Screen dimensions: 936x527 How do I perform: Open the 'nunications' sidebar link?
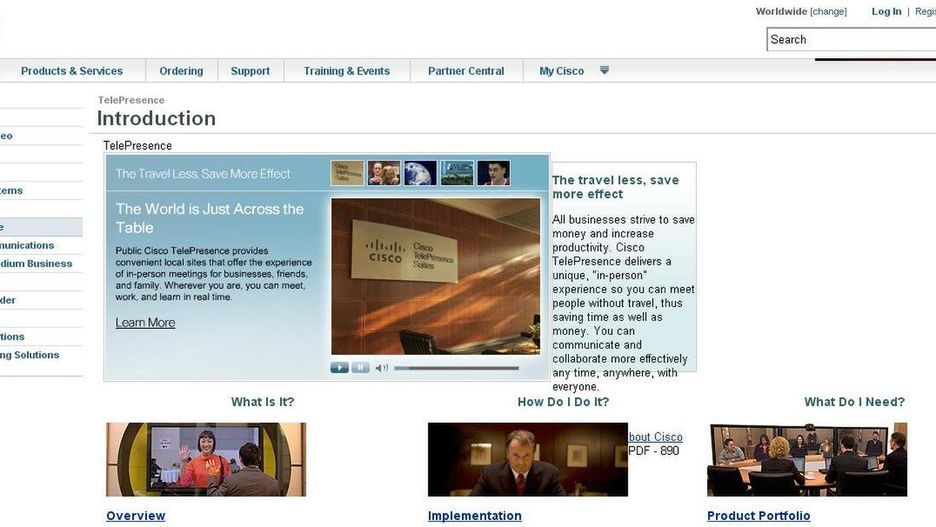pyautogui.click(x=27, y=245)
